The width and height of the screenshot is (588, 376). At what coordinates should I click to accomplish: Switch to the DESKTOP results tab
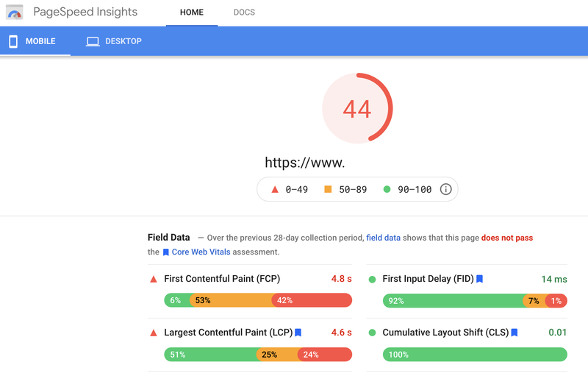(x=114, y=41)
